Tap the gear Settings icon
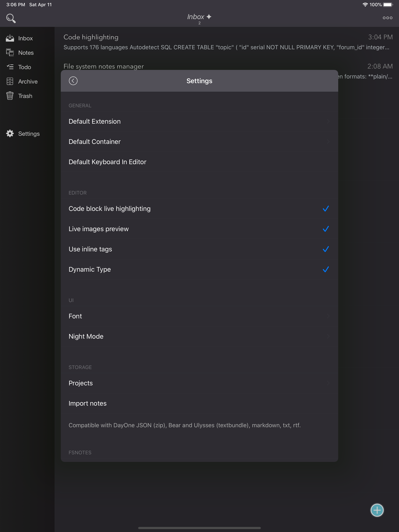The height and width of the screenshot is (532, 399). click(10, 133)
